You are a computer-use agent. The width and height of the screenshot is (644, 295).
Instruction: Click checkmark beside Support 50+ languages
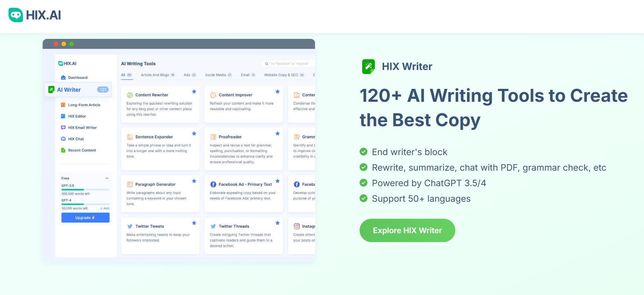(363, 198)
